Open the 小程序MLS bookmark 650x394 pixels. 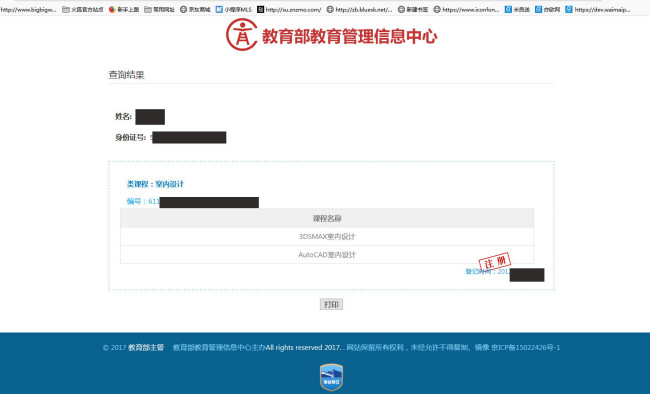coord(234,9)
